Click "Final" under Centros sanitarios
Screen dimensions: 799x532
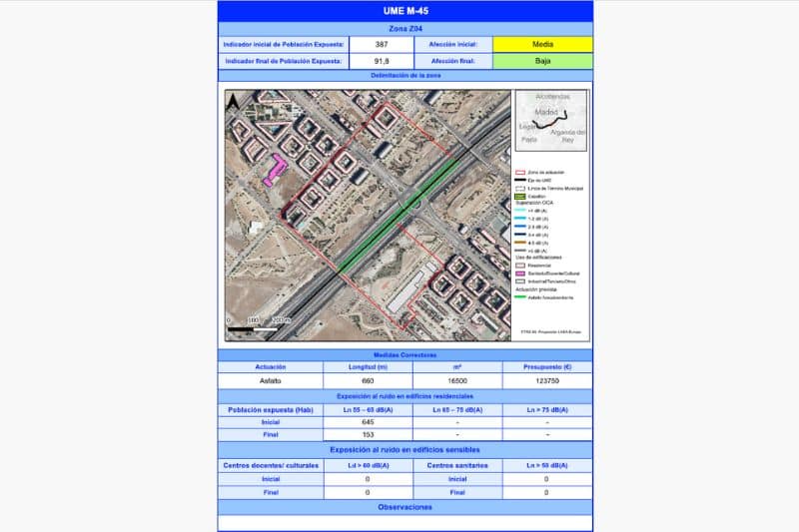tap(457, 493)
